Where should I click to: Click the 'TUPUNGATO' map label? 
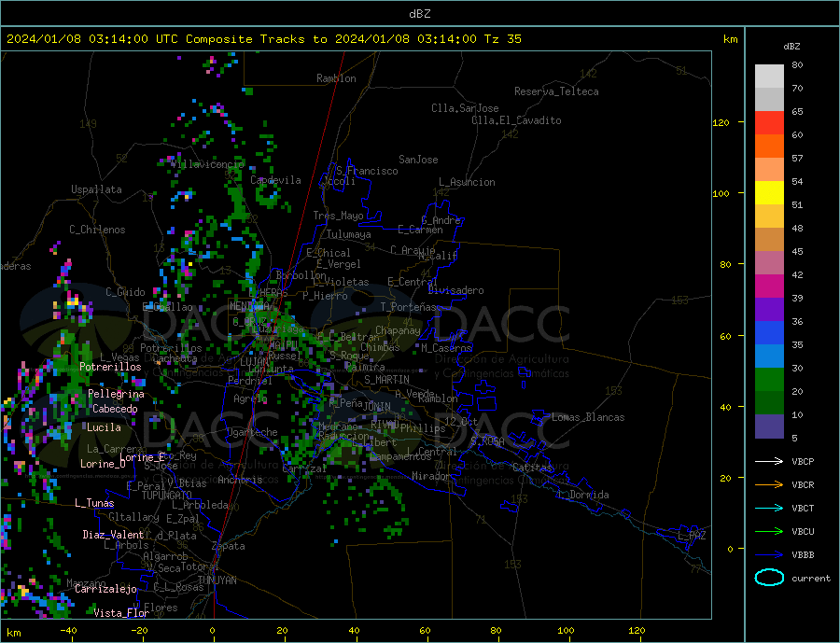pos(166,496)
